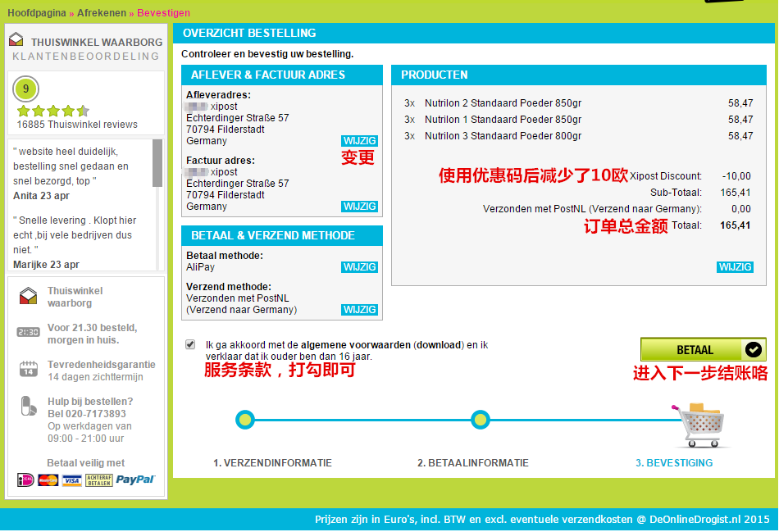779x532 pixels.
Task: Click the Thuiswinkel Waarborg envelope logo icon
Action: 16,39
